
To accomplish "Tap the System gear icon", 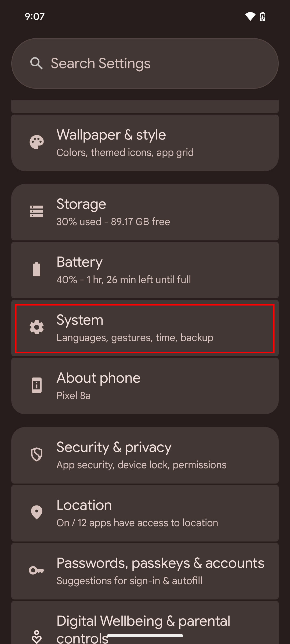I will (37, 327).
